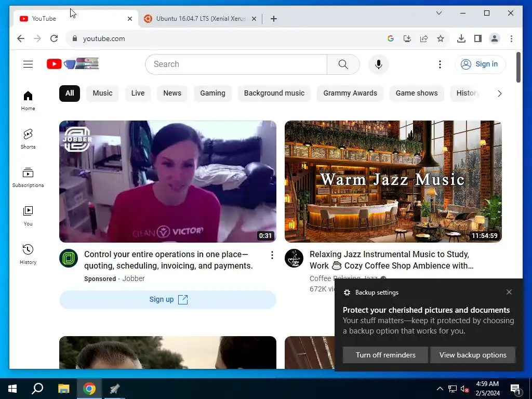Select the Live category chip
Screen dimensions: 532x399
click(x=138, y=94)
